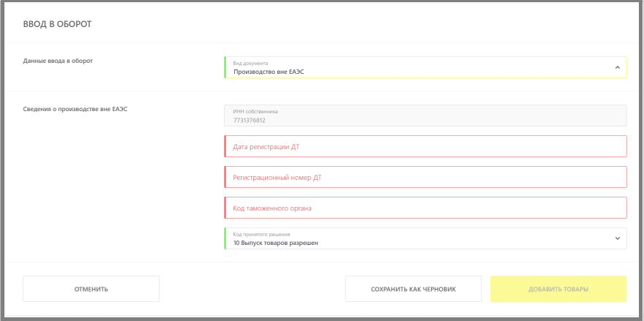
Task: Select the Данные ввода в оборот section label
Action: pyautogui.click(x=58, y=61)
